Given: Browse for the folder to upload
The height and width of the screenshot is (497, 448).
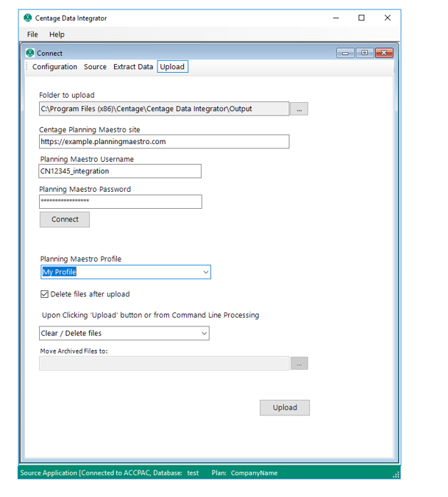Looking at the screenshot, I should pyautogui.click(x=299, y=109).
